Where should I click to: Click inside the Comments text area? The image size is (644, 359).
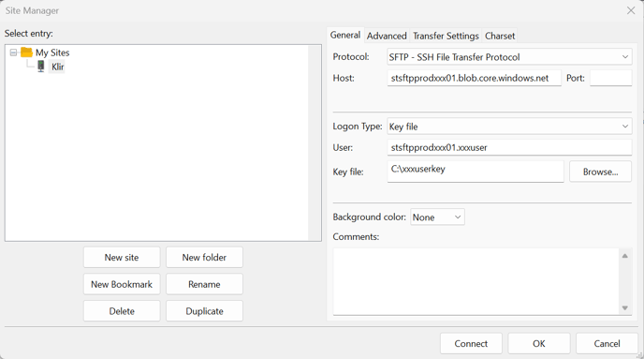476,281
